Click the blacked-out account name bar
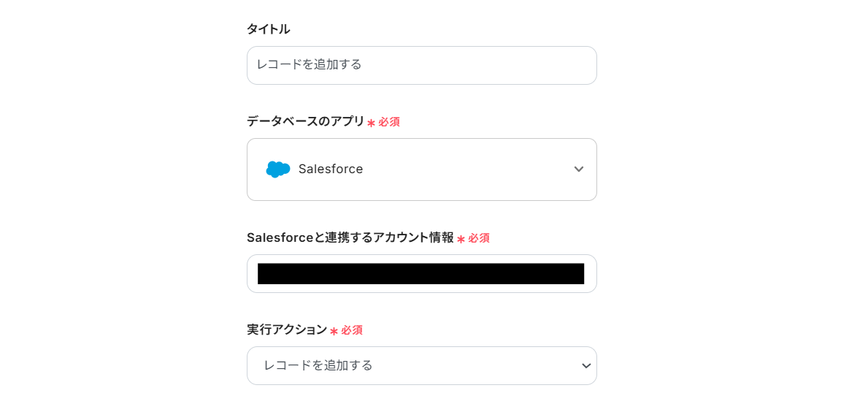The height and width of the screenshot is (415, 868). click(420, 274)
